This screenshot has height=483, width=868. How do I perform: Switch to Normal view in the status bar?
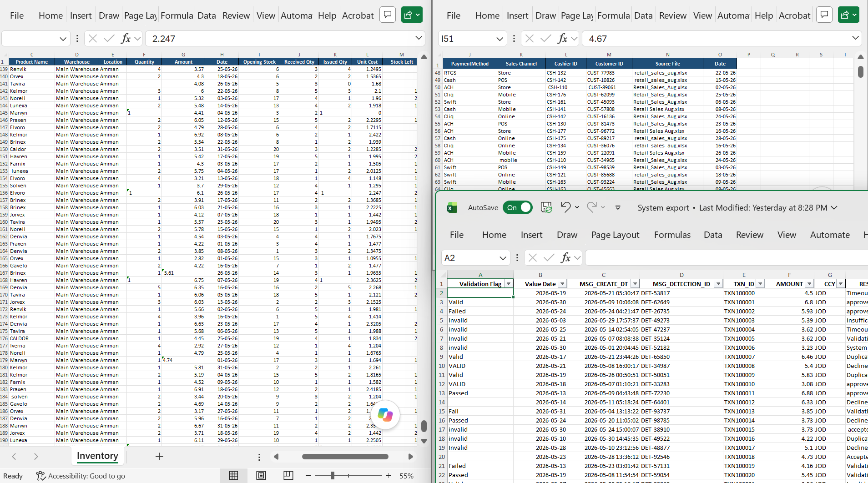(233, 476)
